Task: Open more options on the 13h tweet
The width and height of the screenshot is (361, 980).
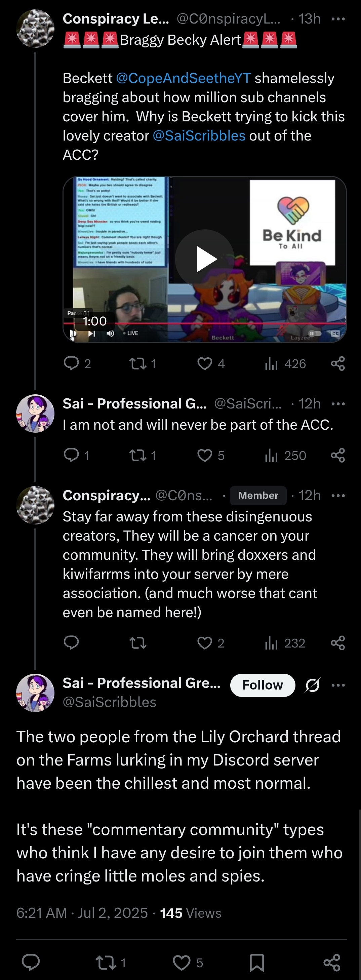Action: (x=338, y=18)
